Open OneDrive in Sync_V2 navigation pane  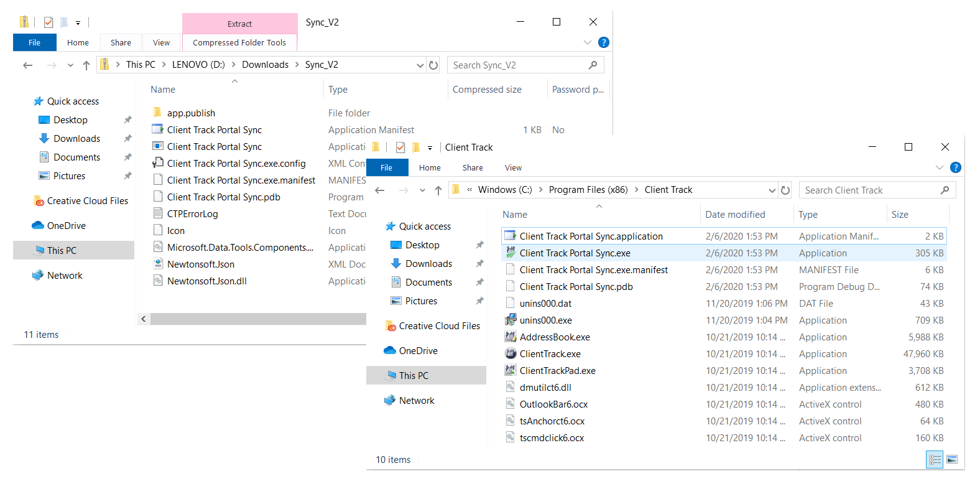(x=66, y=226)
